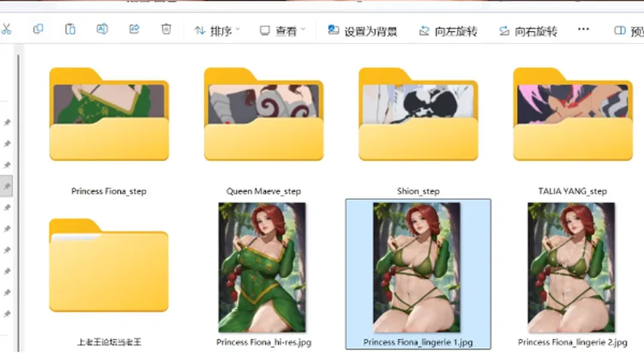Viewport: 644px width, 353px height.
Task: Click the highlighted pin icon in the sidebar
Action: 7,186
